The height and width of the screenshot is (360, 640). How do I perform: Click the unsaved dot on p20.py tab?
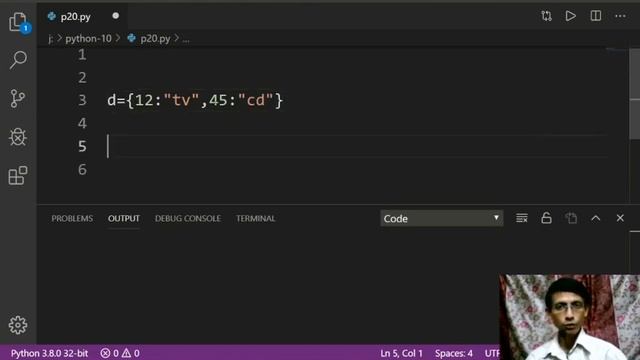point(116,16)
